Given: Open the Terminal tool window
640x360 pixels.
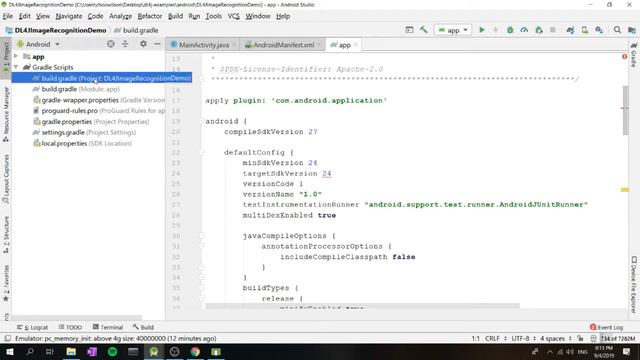Looking at the screenshot, I should 108,327.
